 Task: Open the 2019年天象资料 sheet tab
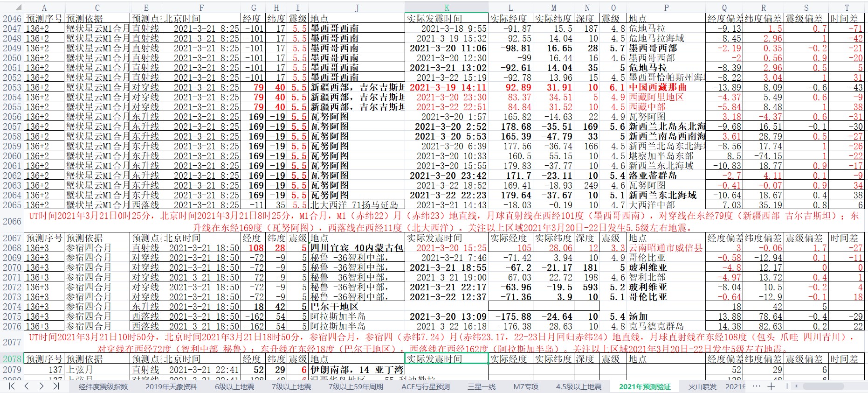point(171,386)
